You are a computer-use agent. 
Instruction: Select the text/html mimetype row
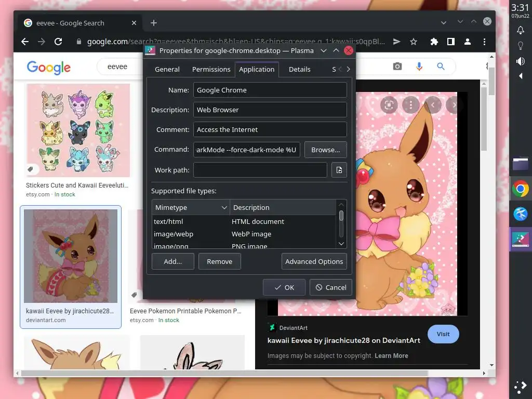244,221
